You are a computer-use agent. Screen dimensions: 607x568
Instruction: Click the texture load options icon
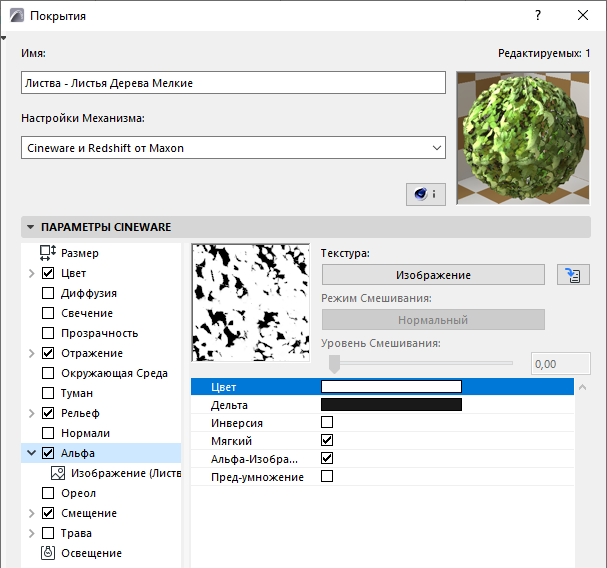pyautogui.click(x=573, y=275)
